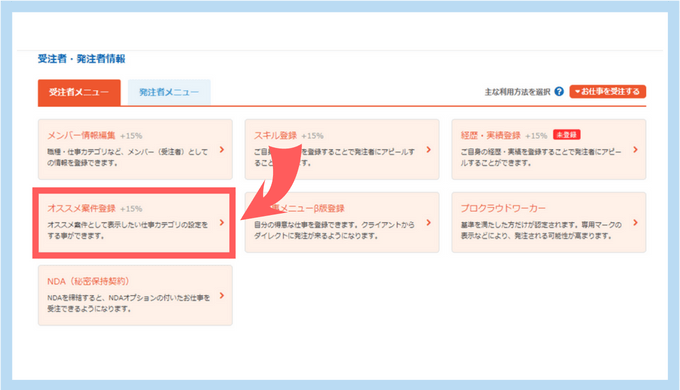Switch to the 受注者メニュー tab

(x=79, y=92)
